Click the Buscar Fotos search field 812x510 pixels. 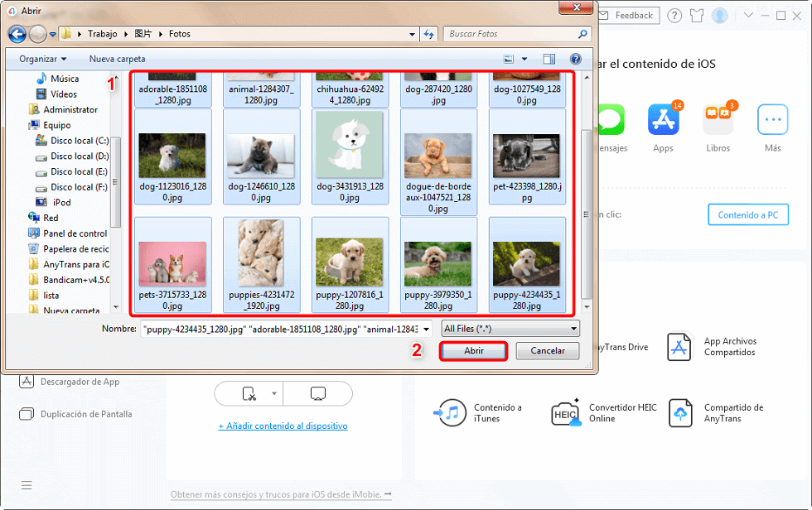point(510,34)
